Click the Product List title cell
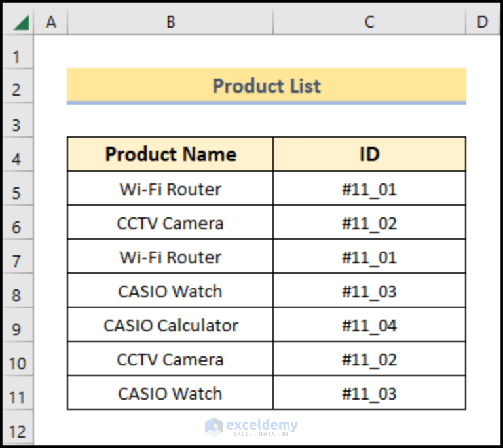The image size is (503, 448). 267,86
